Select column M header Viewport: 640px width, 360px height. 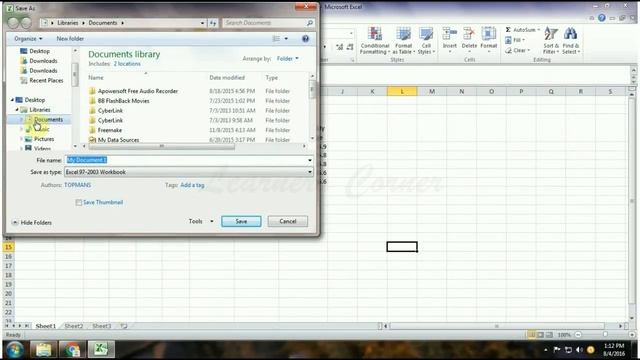pyautogui.click(x=432, y=91)
